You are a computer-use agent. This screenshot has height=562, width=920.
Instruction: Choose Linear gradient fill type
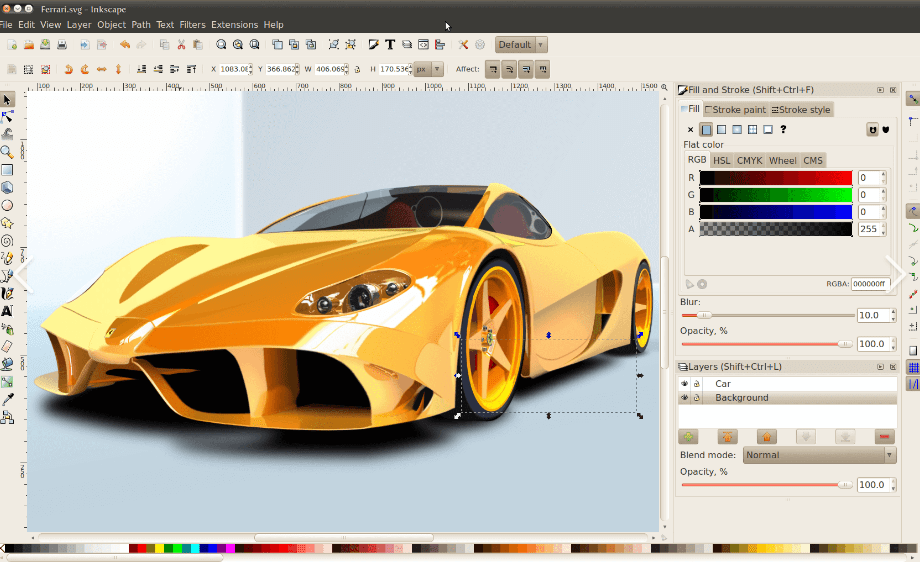[722, 130]
